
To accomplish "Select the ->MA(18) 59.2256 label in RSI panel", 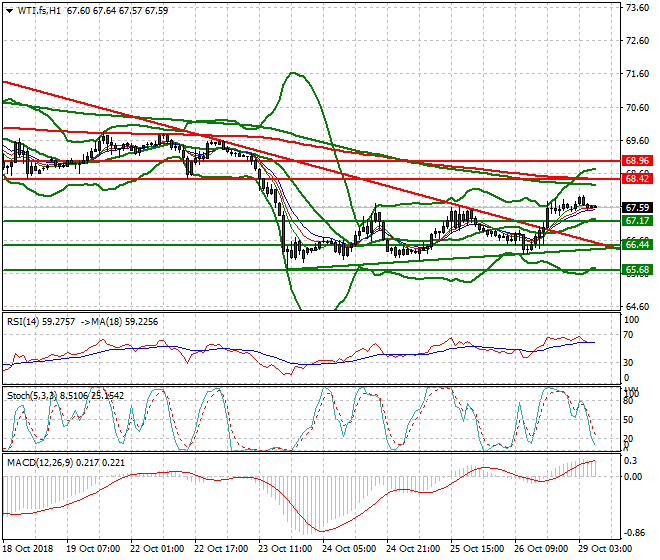I will (119, 322).
